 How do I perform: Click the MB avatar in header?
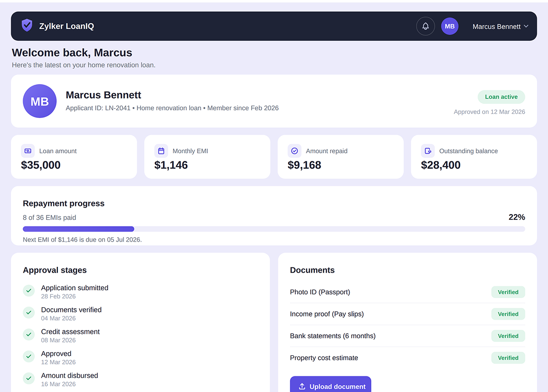(x=449, y=26)
